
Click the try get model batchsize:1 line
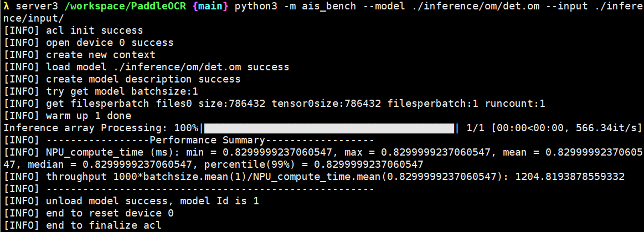coord(101,91)
